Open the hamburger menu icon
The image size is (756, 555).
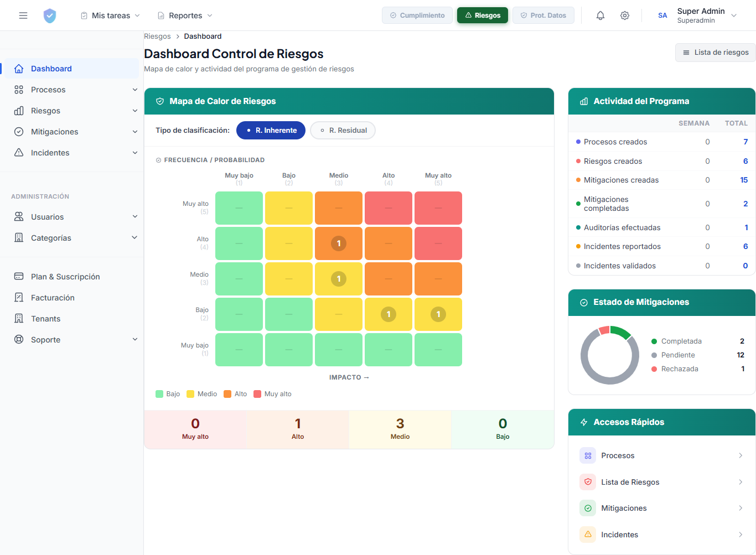[x=23, y=15]
